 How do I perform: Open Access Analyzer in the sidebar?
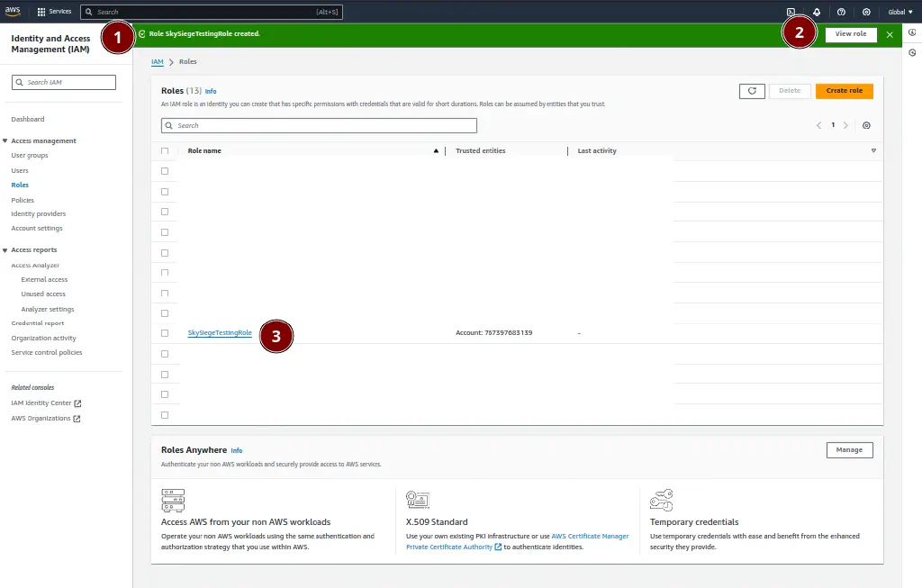35,266
